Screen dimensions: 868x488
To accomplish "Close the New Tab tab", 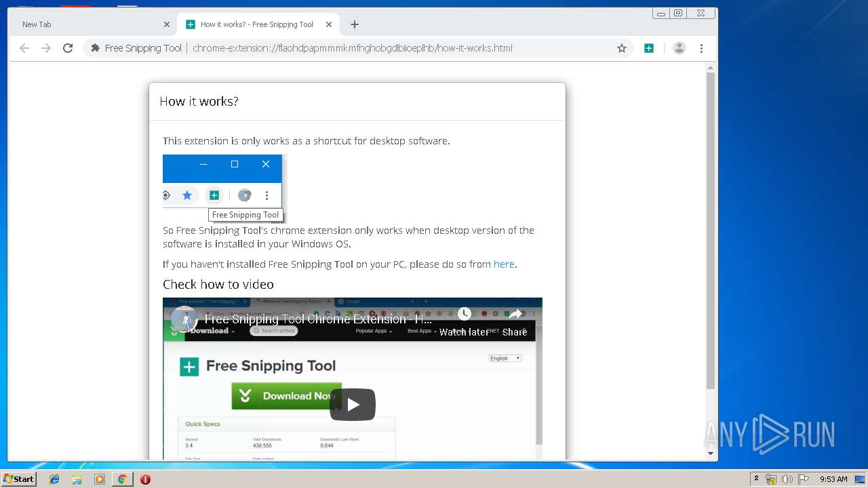I will (167, 24).
